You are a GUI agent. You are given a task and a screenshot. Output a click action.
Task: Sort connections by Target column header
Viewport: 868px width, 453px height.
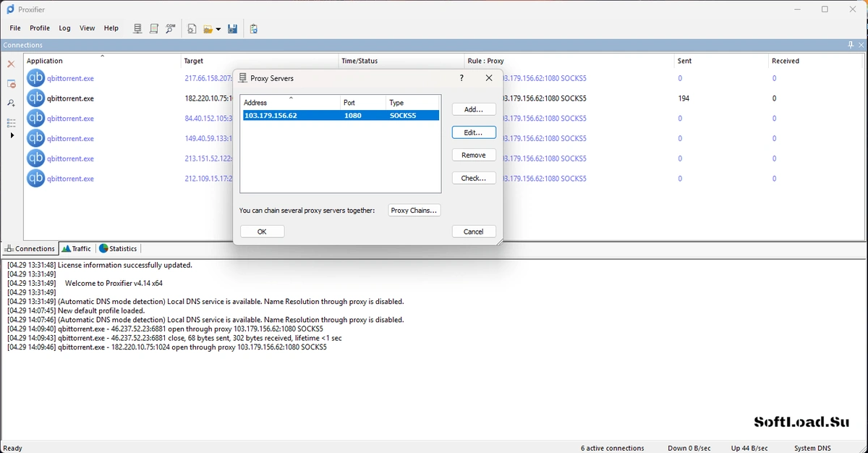[x=260, y=61]
